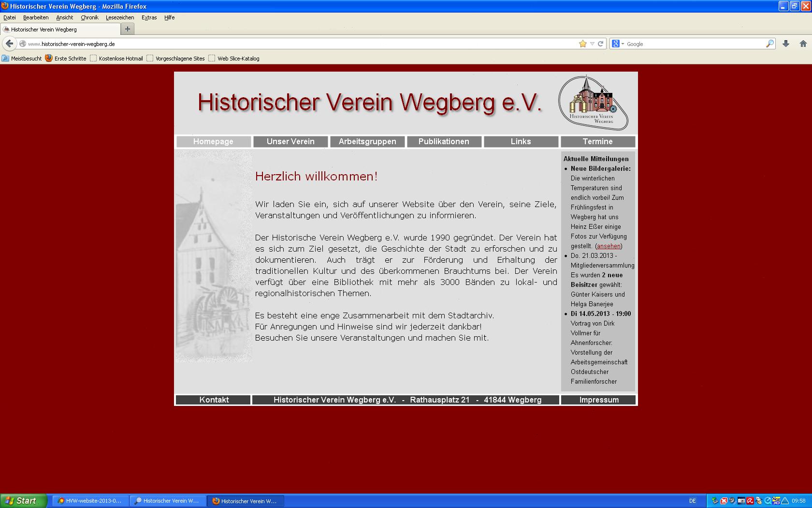This screenshot has height=508, width=812.
Task: Click the QuickTime icon in the system tray
Action: [768, 501]
